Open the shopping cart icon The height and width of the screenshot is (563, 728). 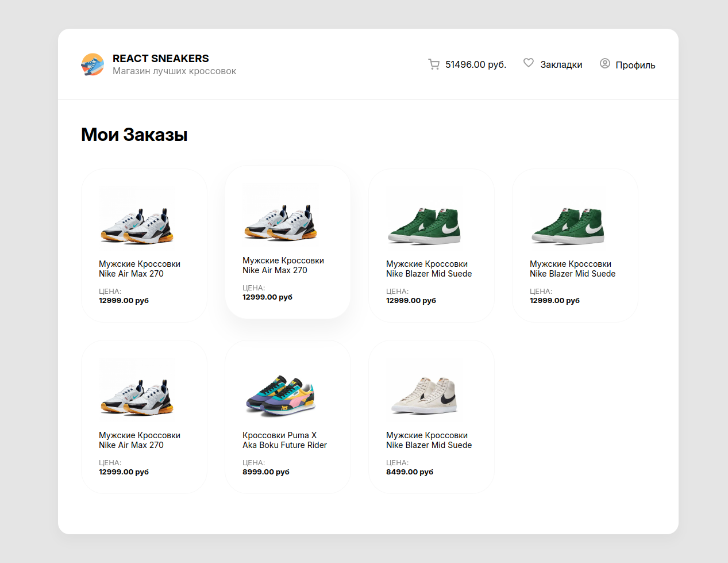(434, 64)
